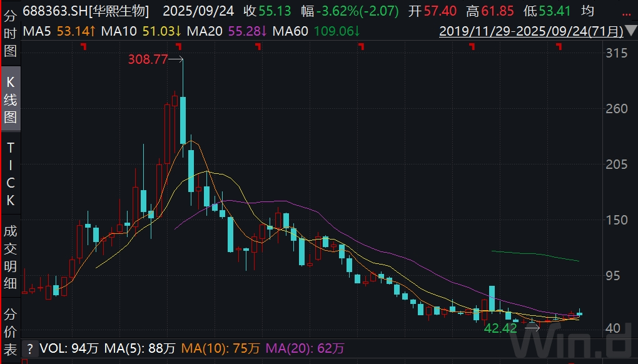Switch to the 分价表 tab

(10, 332)
